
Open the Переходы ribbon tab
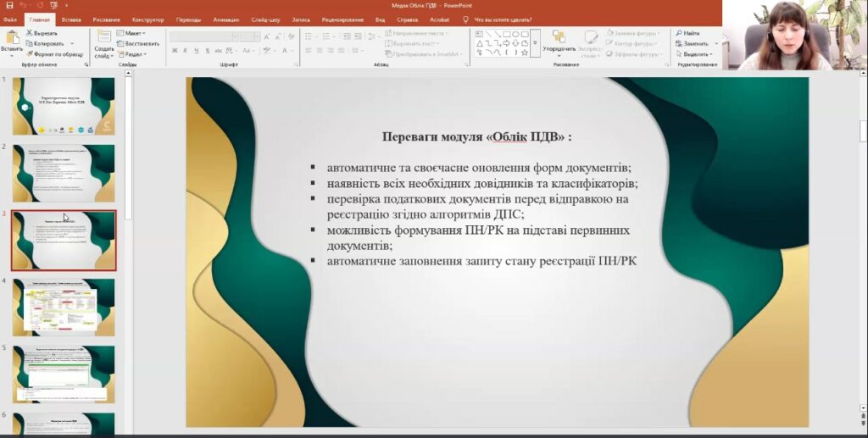point(188,19)
